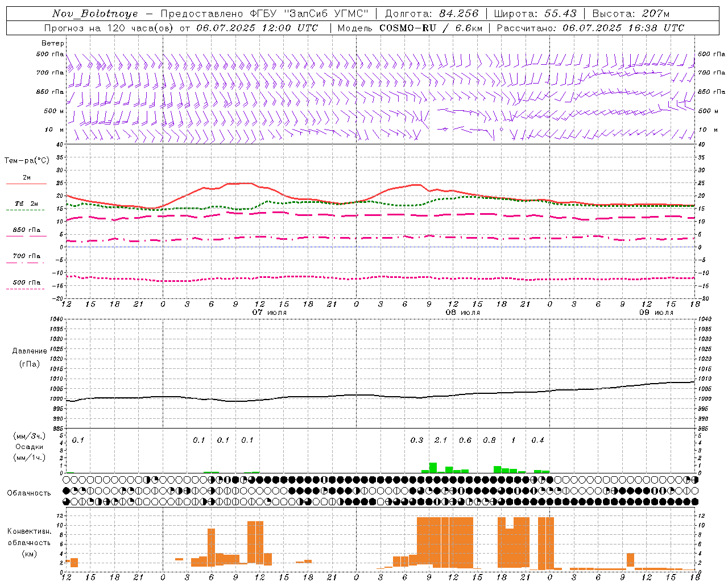Image resolution: width=728 pixels, height=582 pixels.
Task: Click the 500 м wind level label on left
Action: pos(54,111)
